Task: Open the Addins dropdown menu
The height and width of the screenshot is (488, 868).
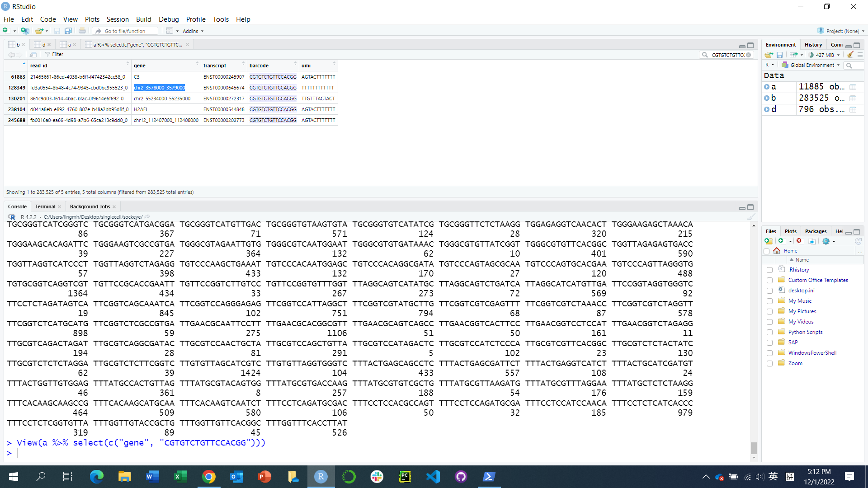Action: (193, 31)
